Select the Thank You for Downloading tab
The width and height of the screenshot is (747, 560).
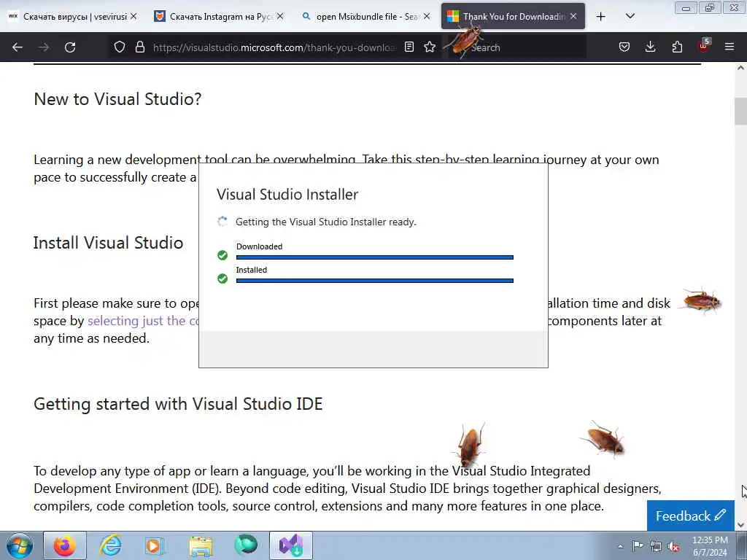pos(513,17)
